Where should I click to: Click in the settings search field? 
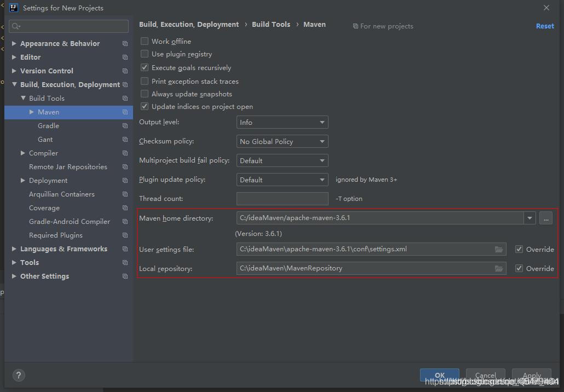click(68, 26)
